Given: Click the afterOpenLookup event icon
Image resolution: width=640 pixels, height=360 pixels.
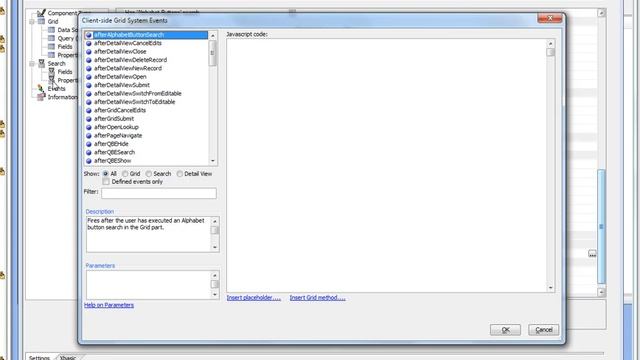Looking at the screenshot, I should [89, 127].
